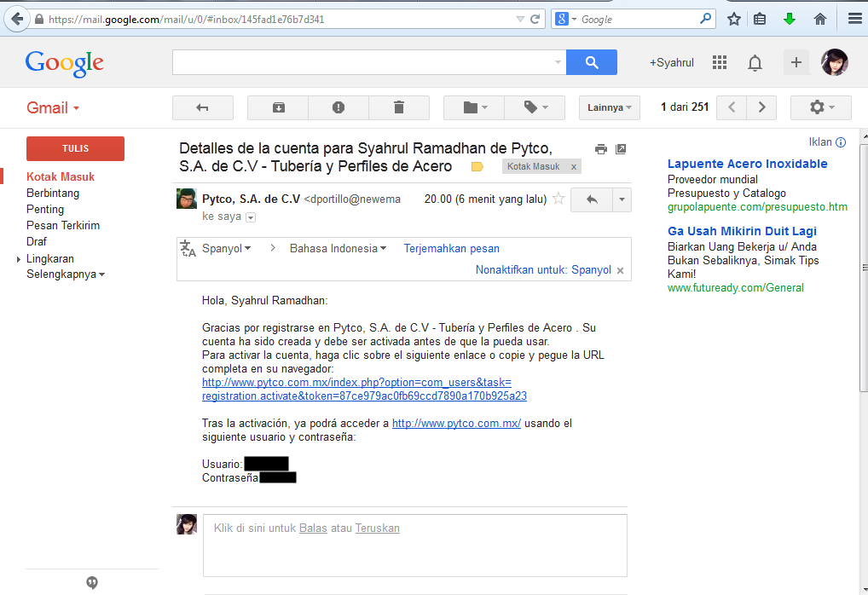Remove the Kotak Masuk label

pyautogui.click(x=574, y=166)
